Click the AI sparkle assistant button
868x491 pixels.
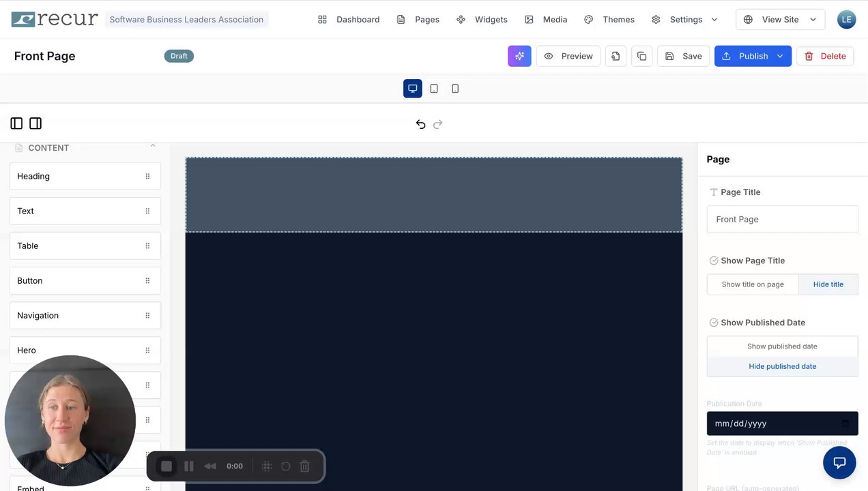(x=519, y=56)
